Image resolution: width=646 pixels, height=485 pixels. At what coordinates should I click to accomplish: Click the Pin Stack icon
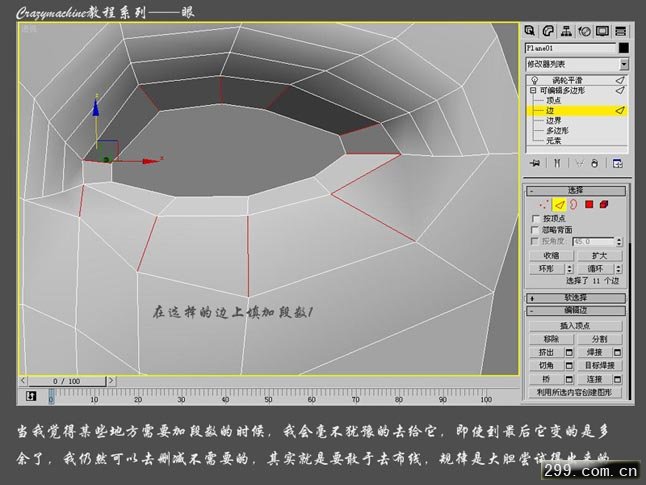pyautogui.click(x=535, y=163)
